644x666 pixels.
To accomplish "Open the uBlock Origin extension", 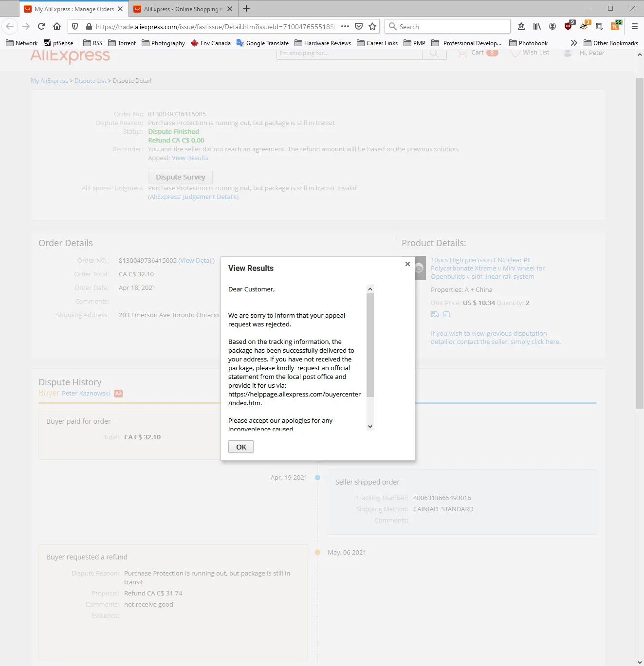I will pyautogui.click(x=569, y=26).
